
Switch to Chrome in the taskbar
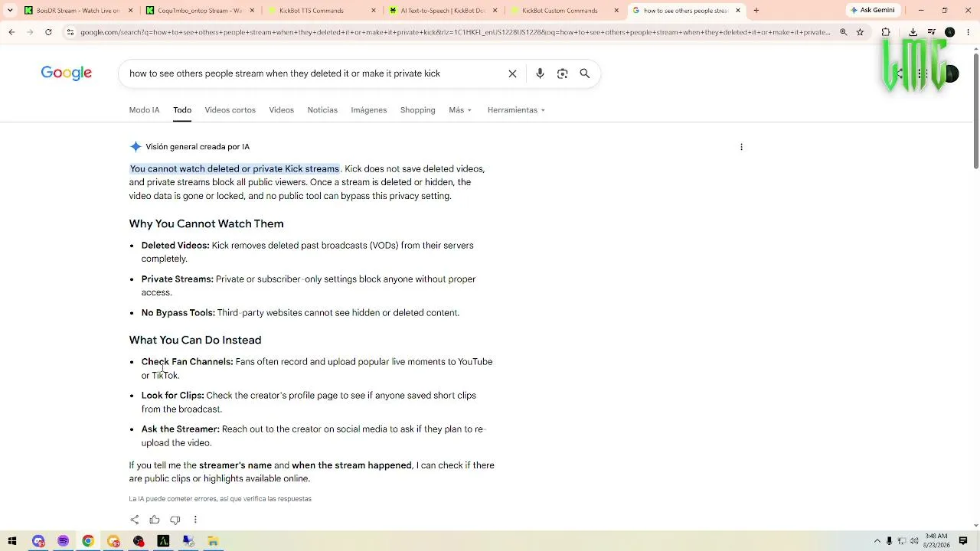pos(88,541)
